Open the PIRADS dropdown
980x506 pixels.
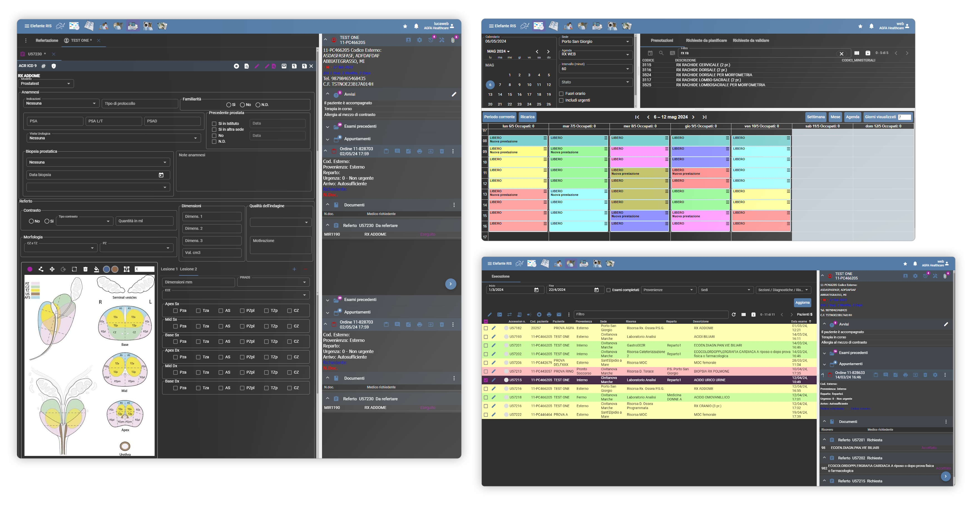point(274,282)
